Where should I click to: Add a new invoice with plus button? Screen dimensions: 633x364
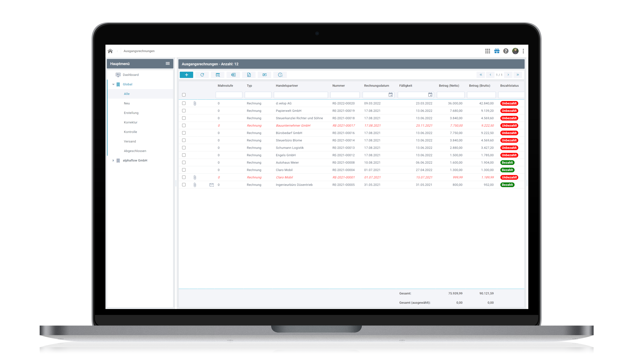click(x=186, y=75)
